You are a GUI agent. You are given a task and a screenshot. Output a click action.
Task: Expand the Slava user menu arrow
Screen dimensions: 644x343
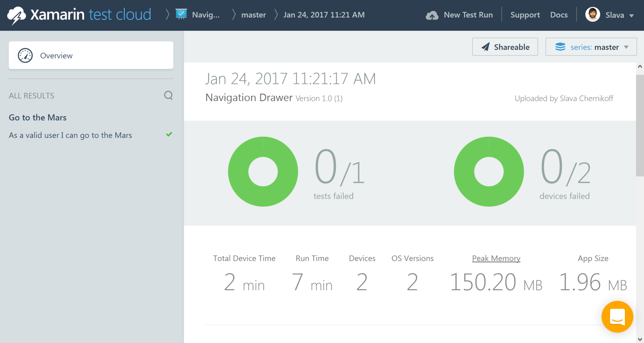[632, 15]
